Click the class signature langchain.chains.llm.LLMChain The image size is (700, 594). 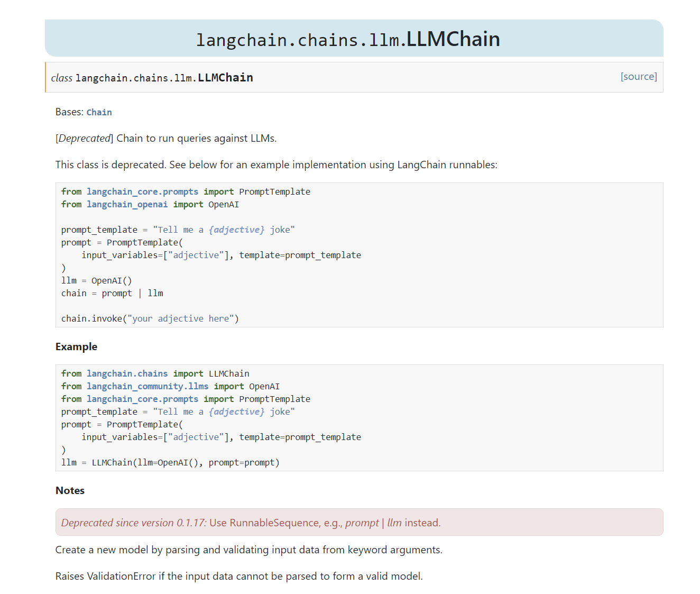point(164,78)
